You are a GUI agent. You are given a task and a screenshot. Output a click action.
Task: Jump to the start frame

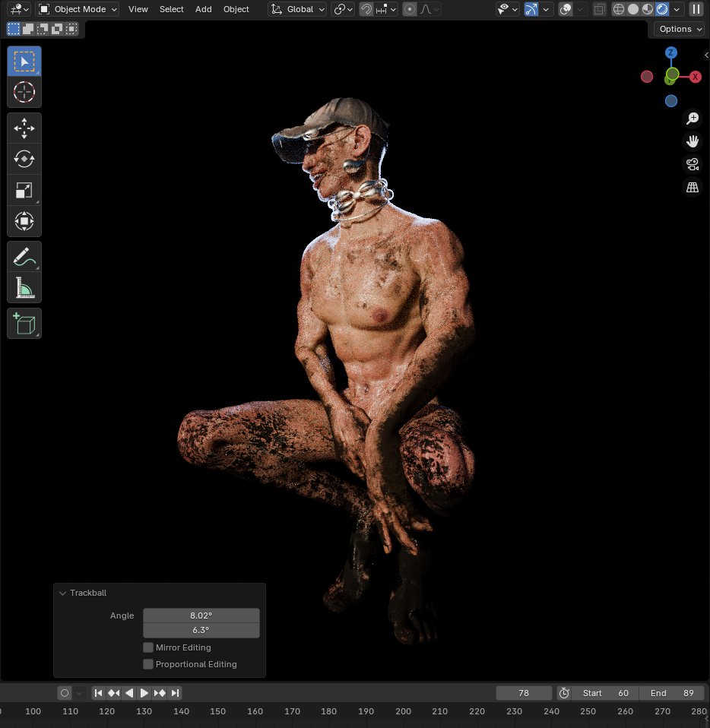coord(99,693)
